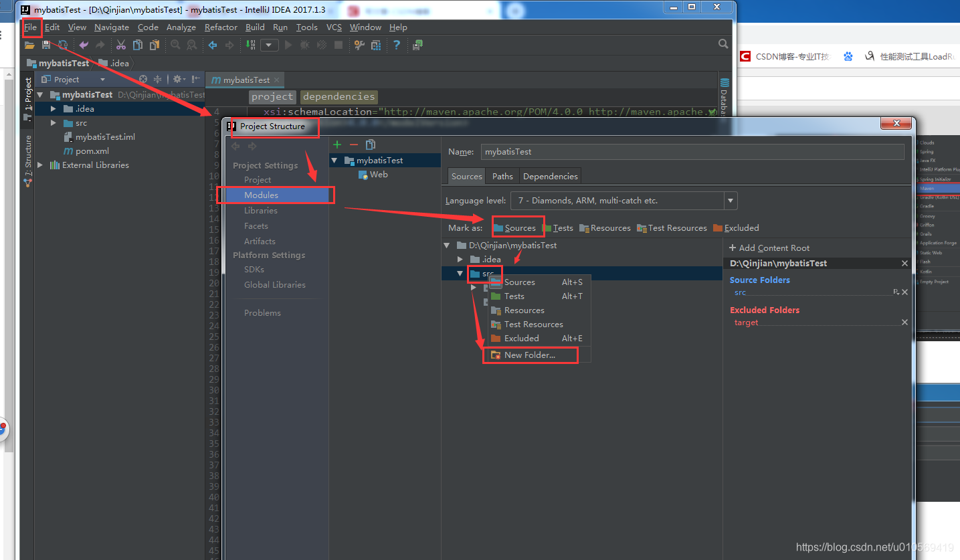The image size is (960, 560).
Task: Mark as Excluded button in Mark as row
Action: [736, 227]
